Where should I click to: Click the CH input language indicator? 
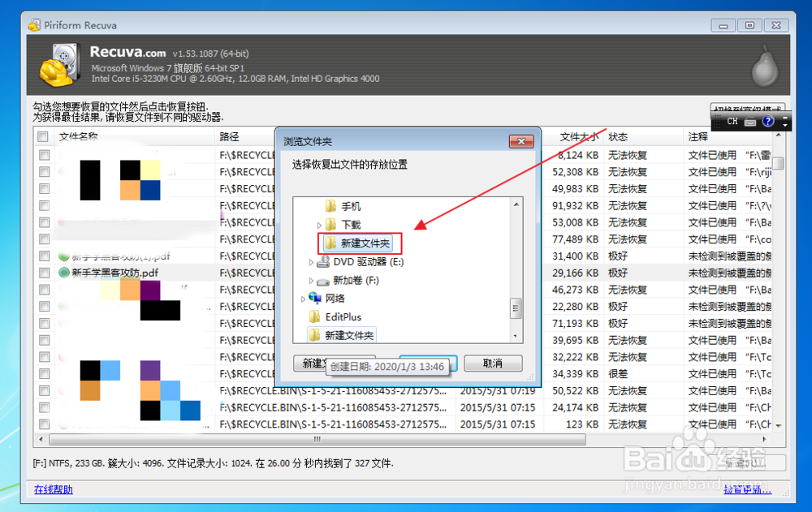[x=732, y=121]
